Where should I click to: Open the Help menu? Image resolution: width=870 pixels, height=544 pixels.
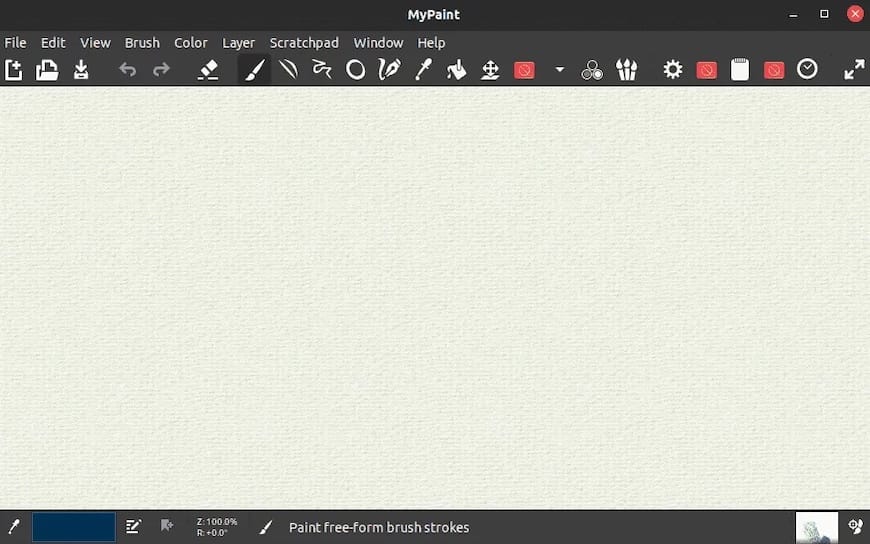pos(431,43)
